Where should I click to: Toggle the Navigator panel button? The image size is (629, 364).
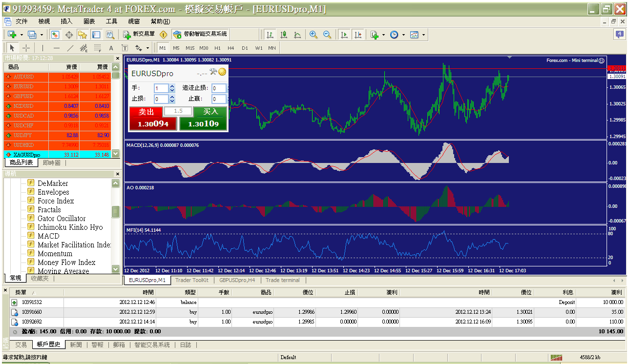click(83, 35)
